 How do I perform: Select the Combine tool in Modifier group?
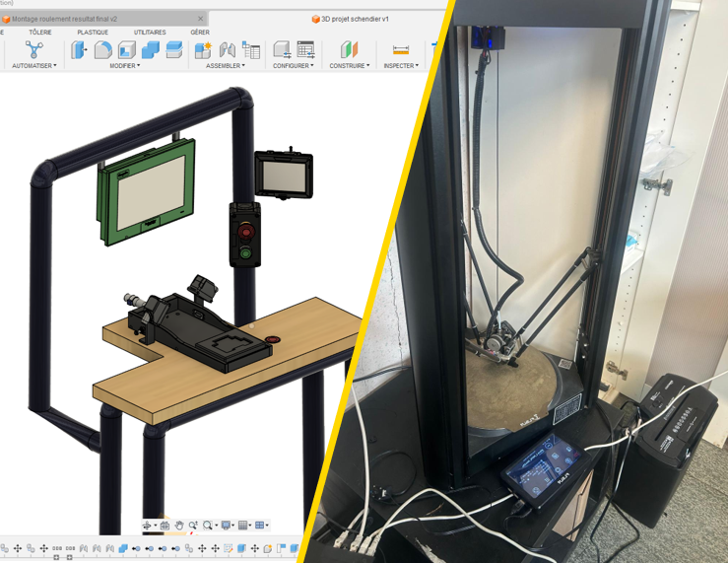coord(151,49)
